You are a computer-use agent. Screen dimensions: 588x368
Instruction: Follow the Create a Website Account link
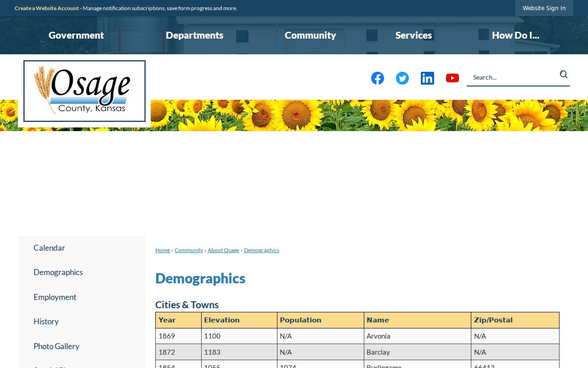click(47, 8)
